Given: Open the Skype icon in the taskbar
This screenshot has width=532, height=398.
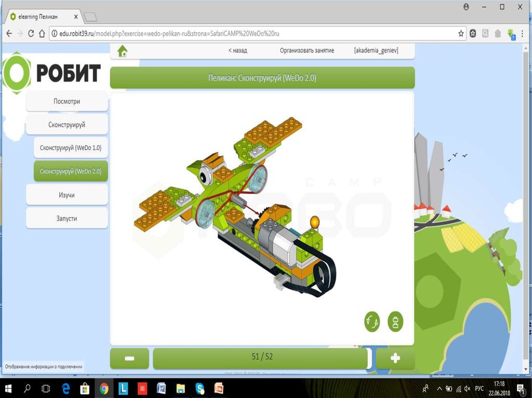Looking at the screenshot, I should (200, 388).
